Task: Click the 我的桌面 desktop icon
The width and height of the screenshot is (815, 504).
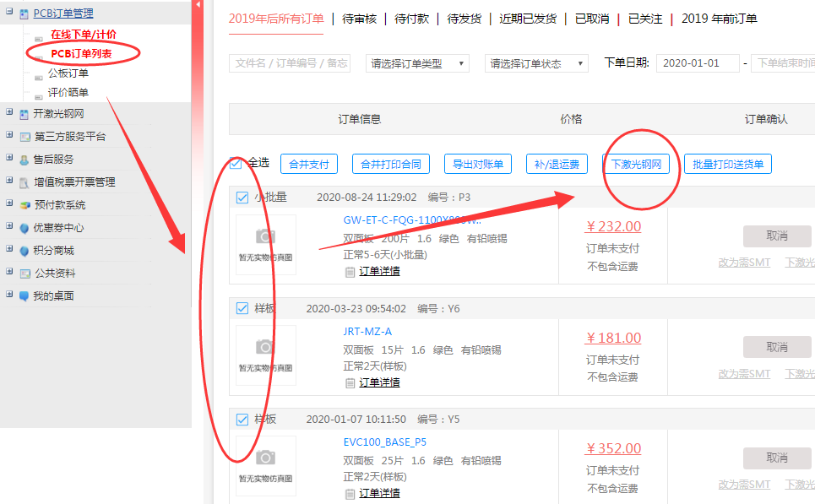Action: point(24,296)
